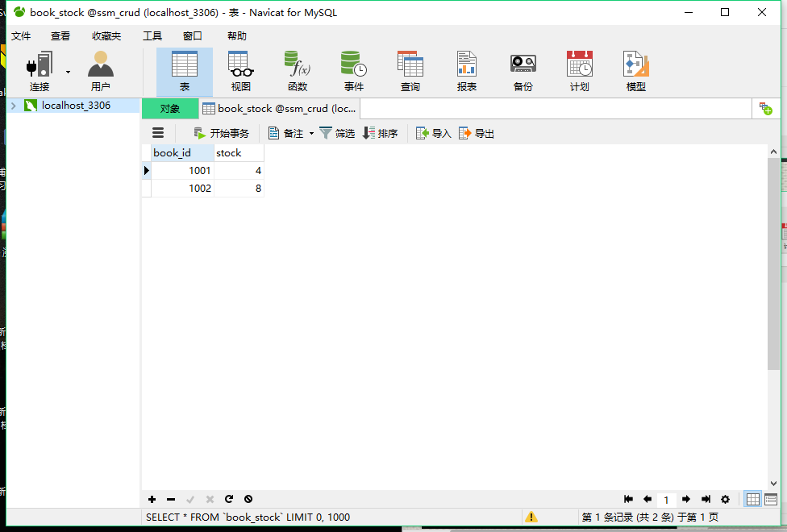Image resolution: width=787 pixels, height=532 pixels.
Task: Switch to the Objects (对象) tab
Action: coord(169,109)
